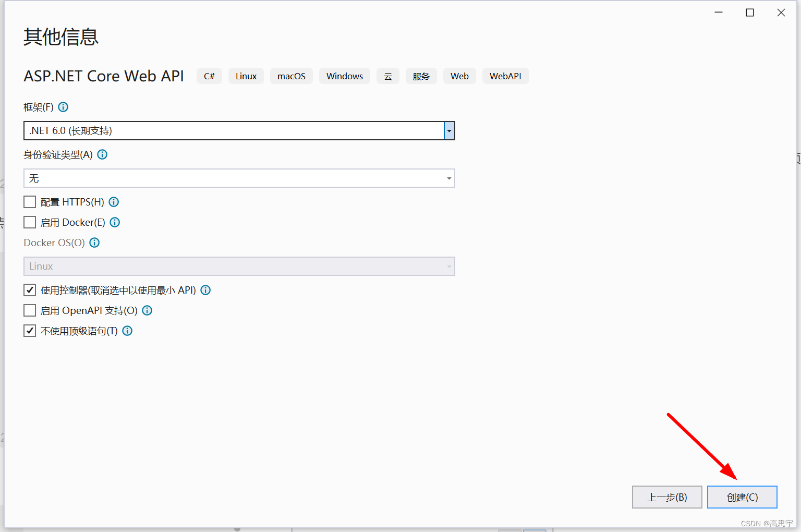This screenshot has height=532, width=801.
Task: Uncheck 使用控制器 checkbox
Action: coord(30,290)
